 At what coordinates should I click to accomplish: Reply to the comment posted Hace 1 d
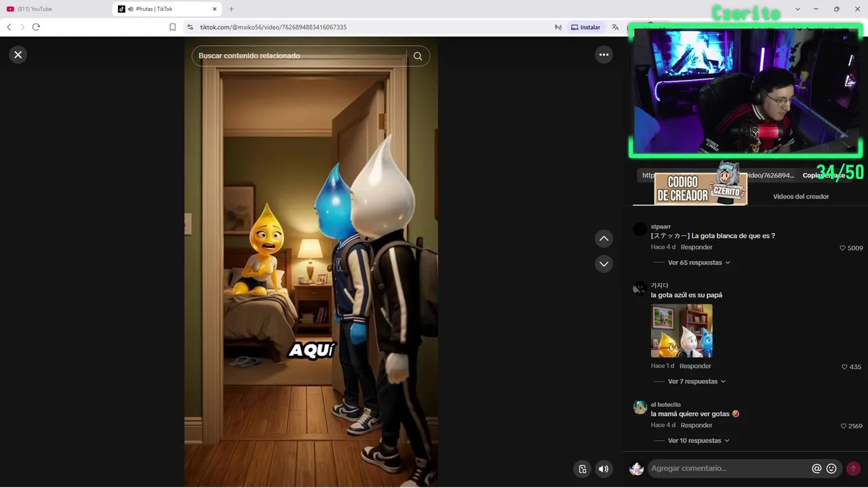[x=695, y=366]
